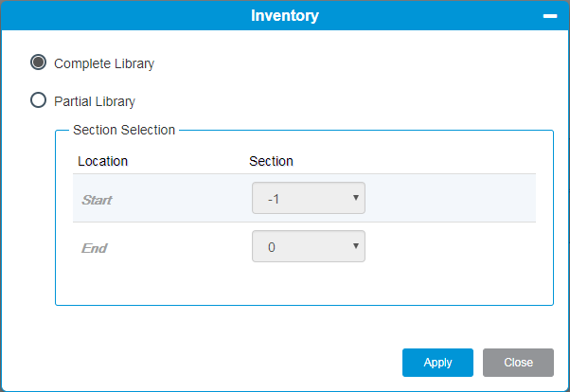570x392 pixels.
Task: Click the Start location label
Action: pos(97,200)
